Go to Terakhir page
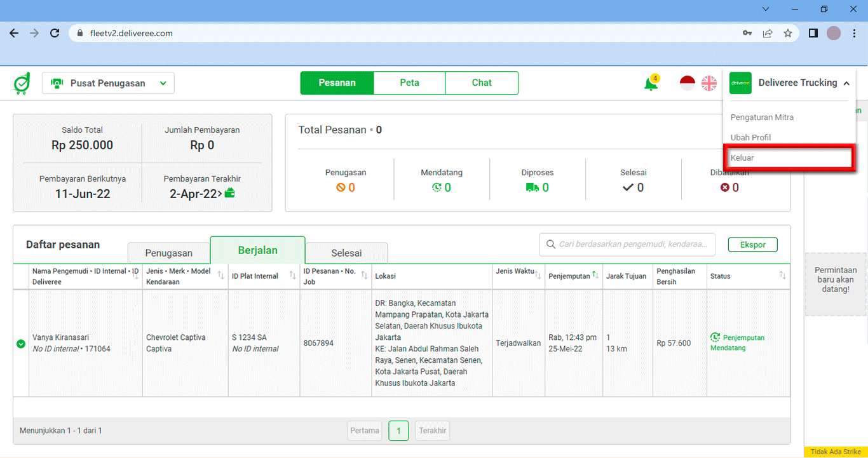Viewport: 868px width, 458px height. click(x=433, y=431)
